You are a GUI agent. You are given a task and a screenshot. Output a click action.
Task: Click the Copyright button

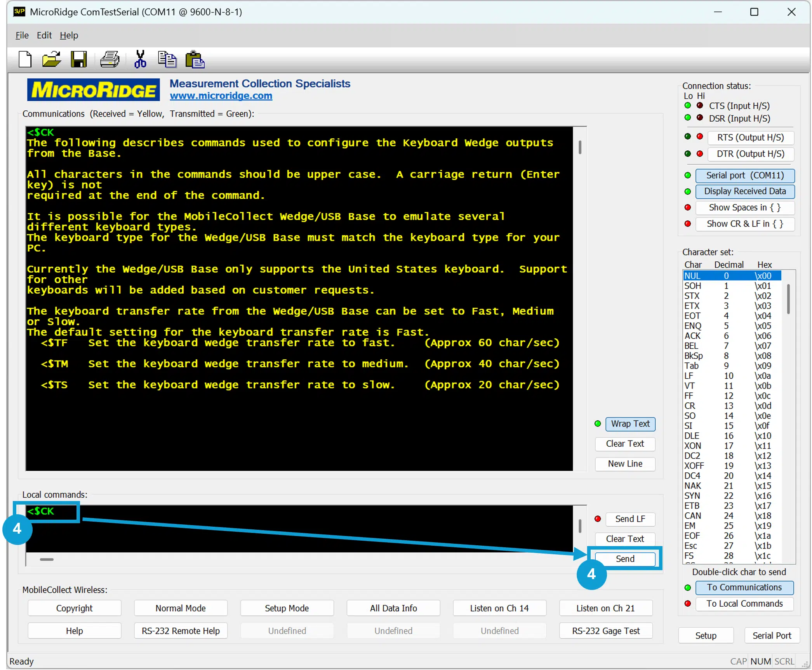(75, 608)
